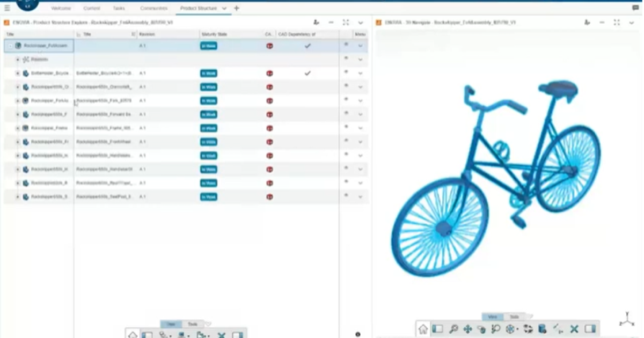Click the plus icon to add new tab
Image resolution: width=644 pixels, height=338 pixels.
point(237,8)
